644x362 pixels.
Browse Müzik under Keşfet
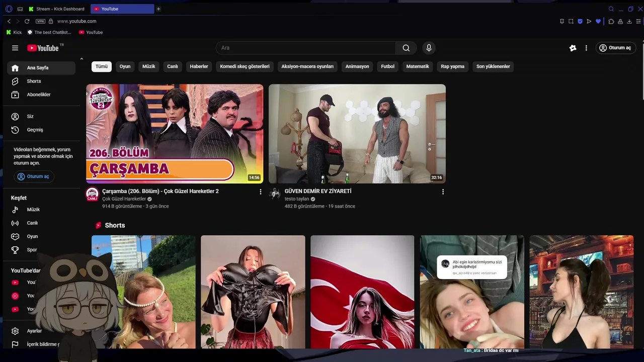coord(41,210)
